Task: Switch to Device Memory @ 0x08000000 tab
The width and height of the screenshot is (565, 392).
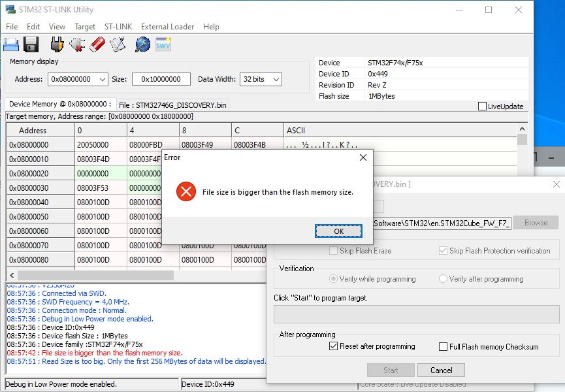Action: tap(60, 104)
